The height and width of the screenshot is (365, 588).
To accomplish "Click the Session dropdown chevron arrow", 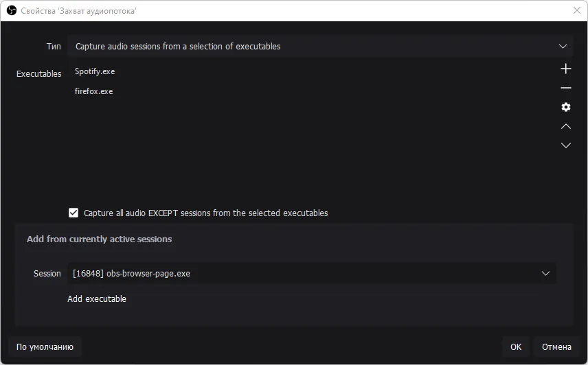I will [545, 274].
